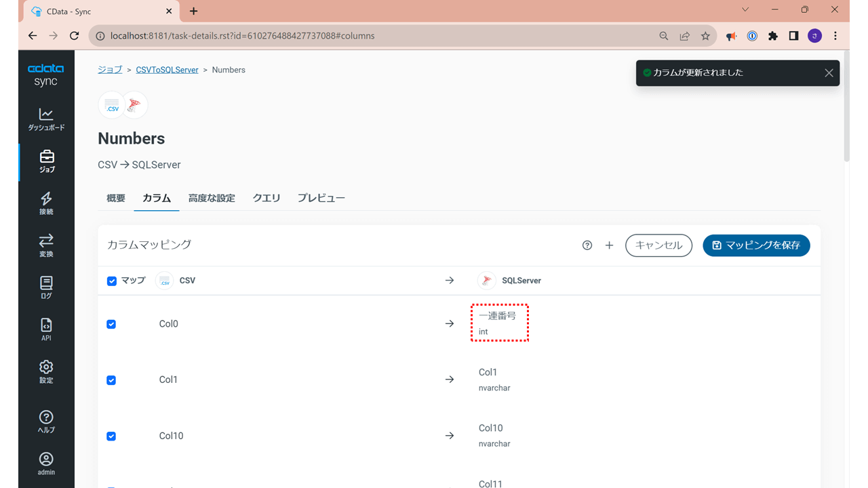Open the Jobs (ジョブ) sidebar icon
Screen dimensions: 868x488
pyautogui.click(x=46, y=161)
